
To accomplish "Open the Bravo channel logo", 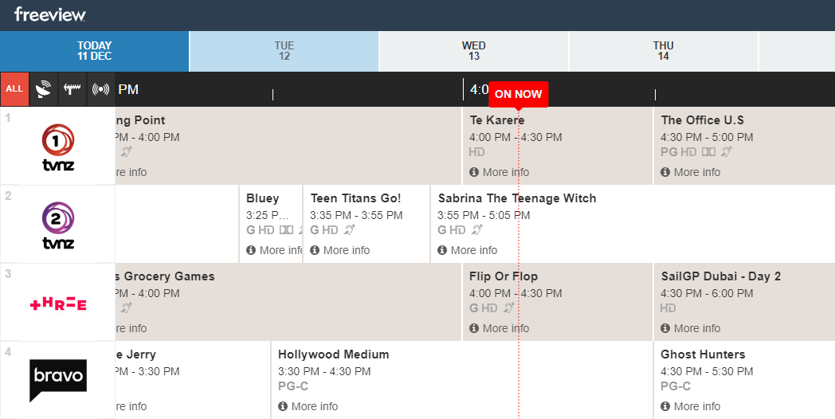I will coord(58,380).
